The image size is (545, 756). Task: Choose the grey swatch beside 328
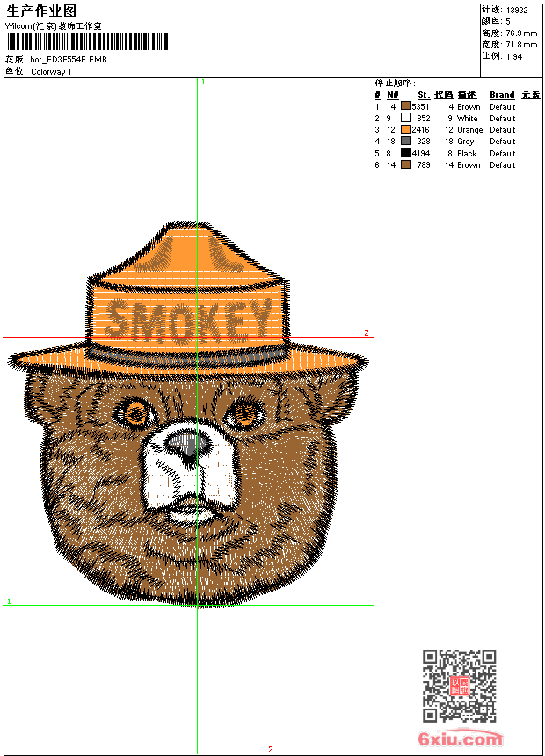pyautogui.click(x=405, y=141)
